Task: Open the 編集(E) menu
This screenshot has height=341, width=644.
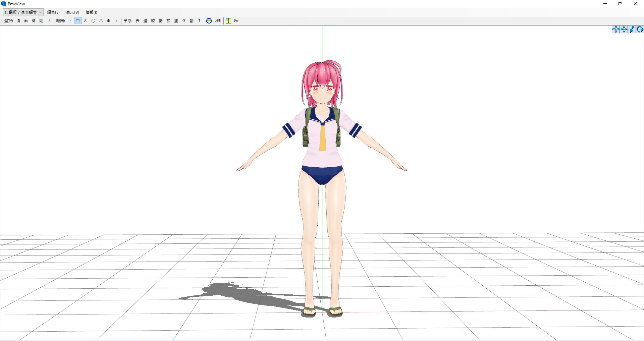Action: [x=53, y=12]
